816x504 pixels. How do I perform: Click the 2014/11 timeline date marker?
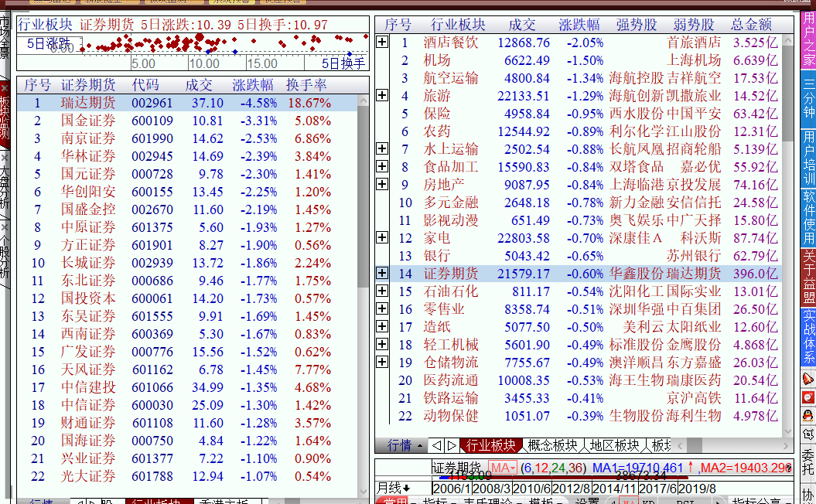(615, 489)
